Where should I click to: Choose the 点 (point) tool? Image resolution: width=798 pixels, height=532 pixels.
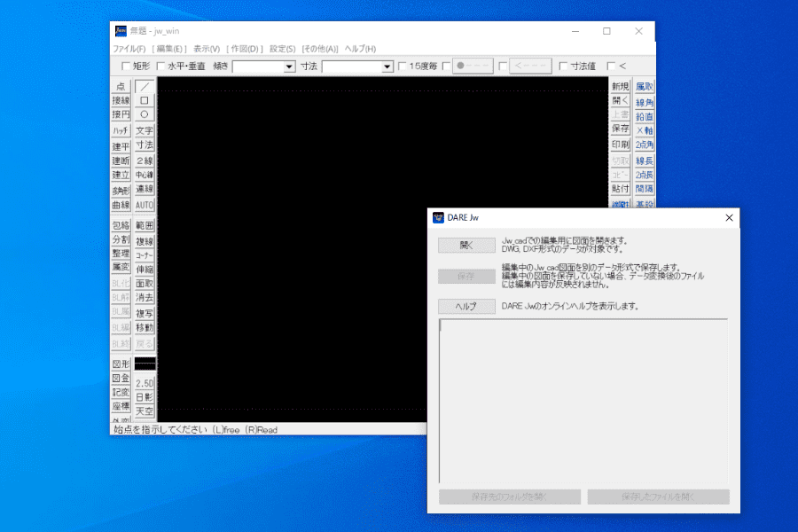pyautogui.click(x=121, y=87)
